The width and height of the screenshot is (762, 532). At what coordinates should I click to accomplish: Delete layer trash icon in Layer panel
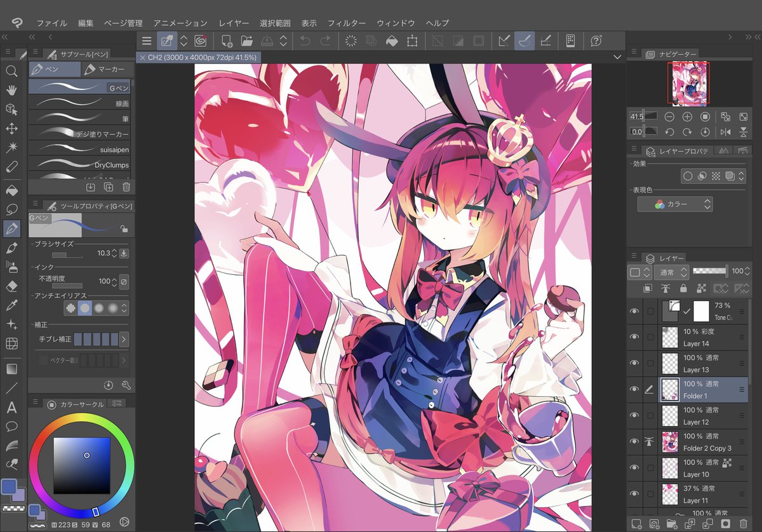743,524
